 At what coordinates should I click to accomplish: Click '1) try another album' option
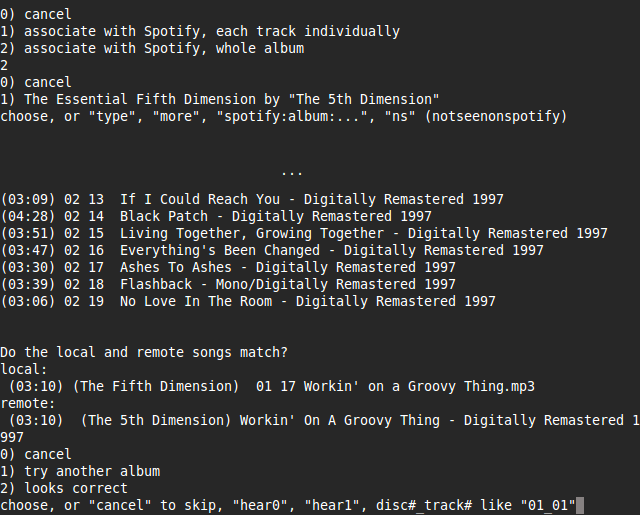[80, 472]
